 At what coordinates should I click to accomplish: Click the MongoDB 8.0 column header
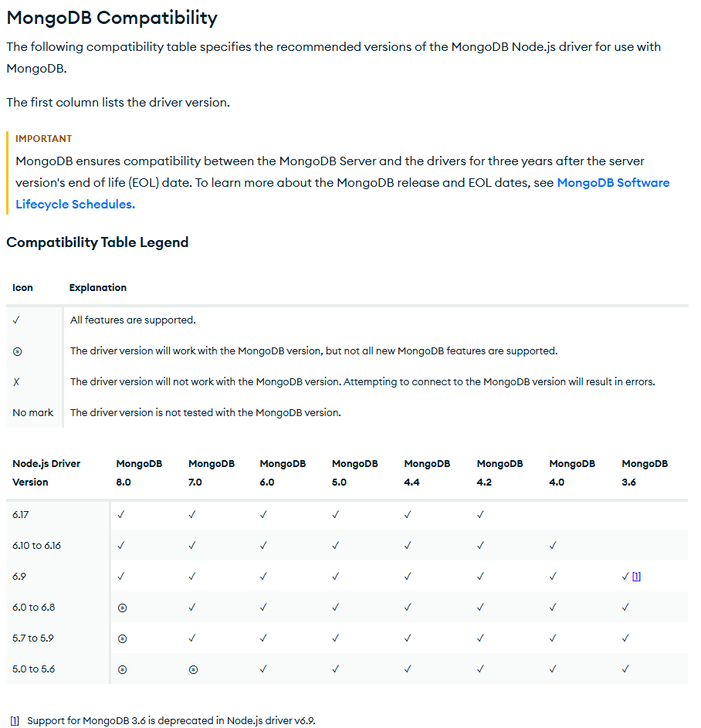click(x=139, y=472)
